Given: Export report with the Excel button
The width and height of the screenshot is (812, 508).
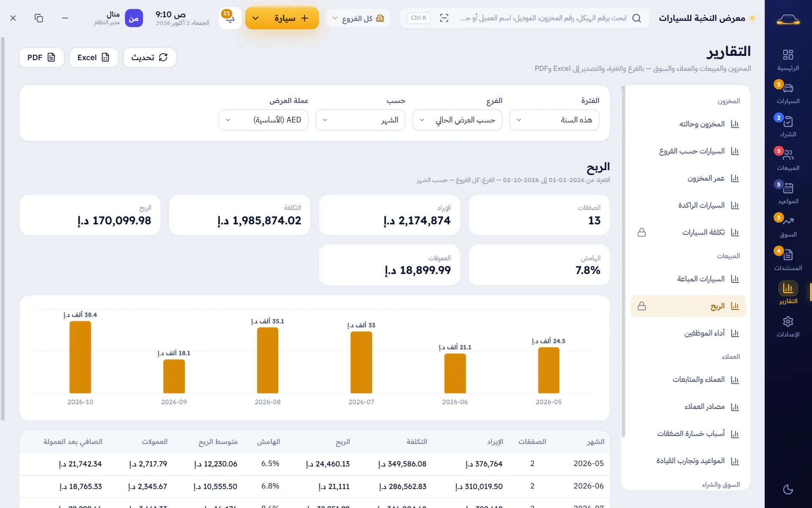Looking at the screenshot, I should (93, 57).
